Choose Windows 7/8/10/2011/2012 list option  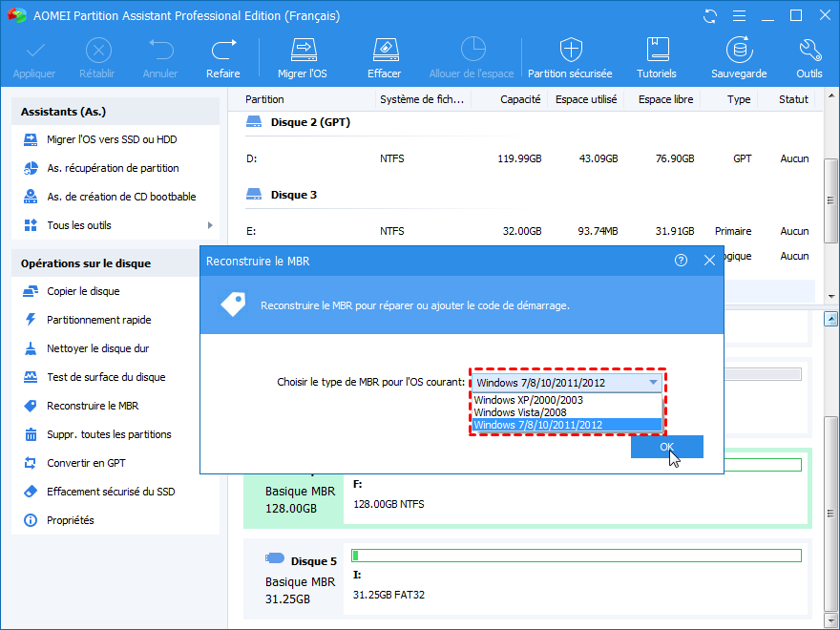567,425
